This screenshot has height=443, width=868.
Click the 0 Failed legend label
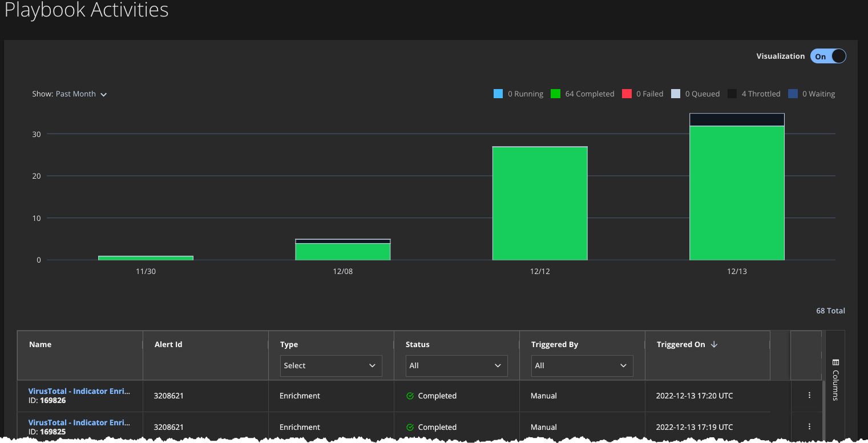click(649, 94)
